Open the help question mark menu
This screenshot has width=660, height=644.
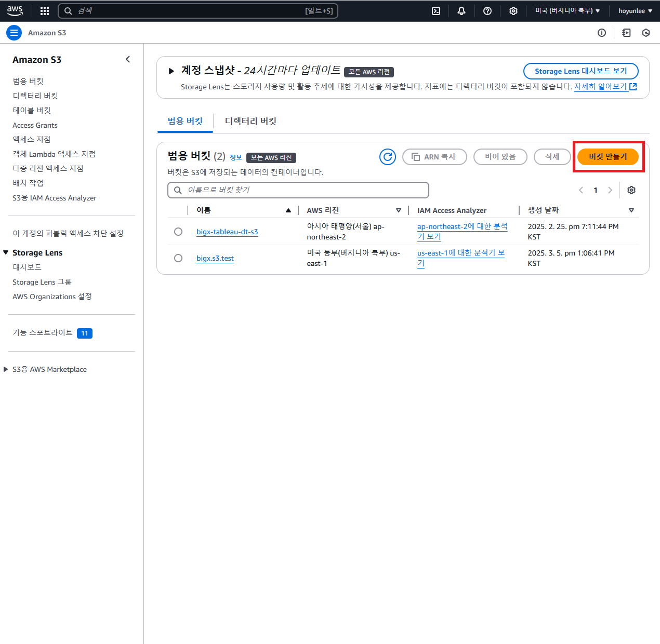[487, 11]
